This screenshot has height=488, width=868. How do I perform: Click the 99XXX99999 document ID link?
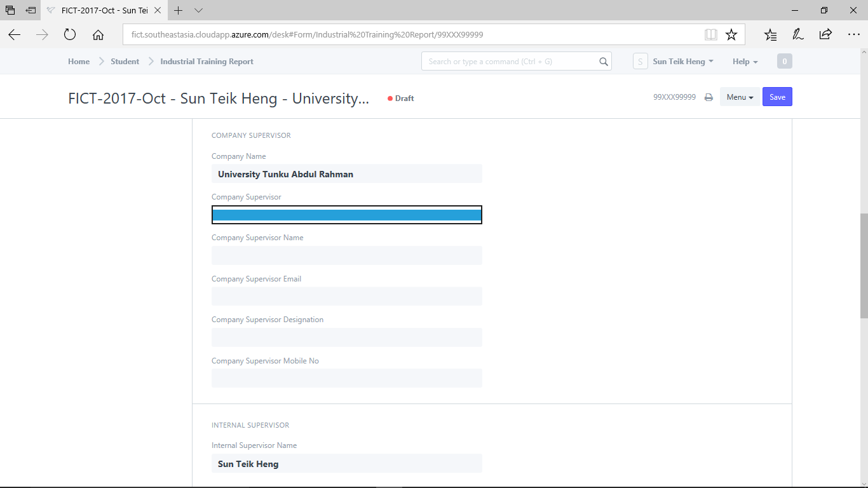click(x=674, y=97)
